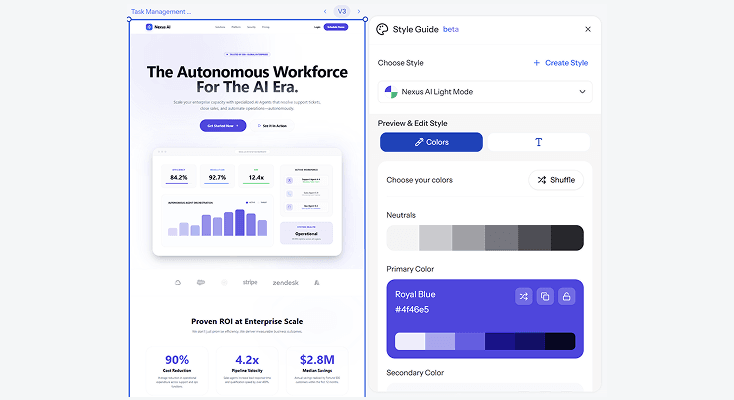Image resolution: width=734 pixels, height=400 pixels.
Task: Copy the Royal Blue primary color
Action: pos(545,296)
